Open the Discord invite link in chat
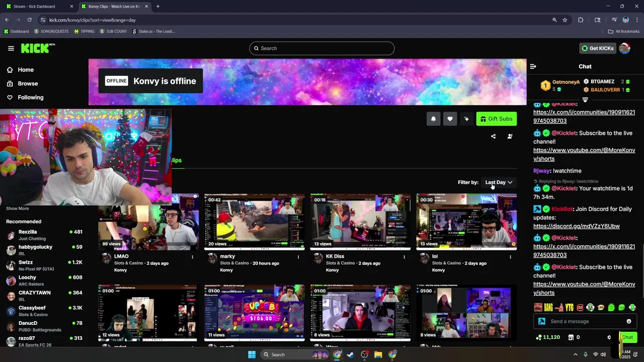 577,226
